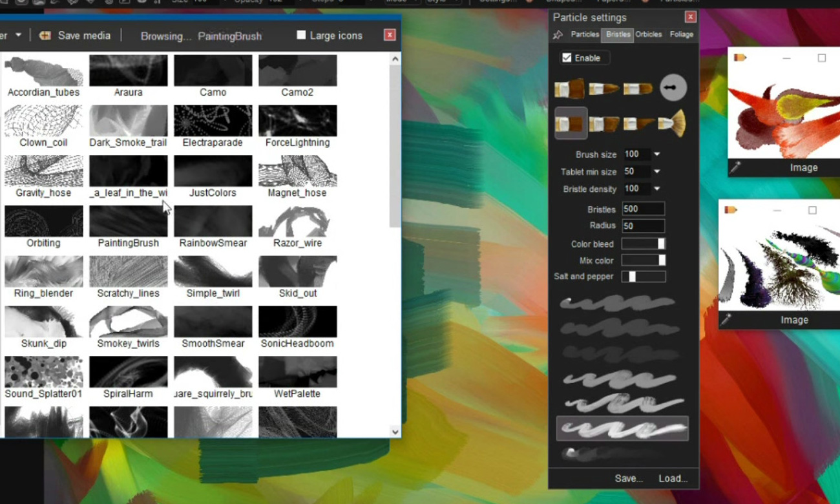Switch to the Foliage tab
The height and width of the screenshot is (504, 840).
682,34
